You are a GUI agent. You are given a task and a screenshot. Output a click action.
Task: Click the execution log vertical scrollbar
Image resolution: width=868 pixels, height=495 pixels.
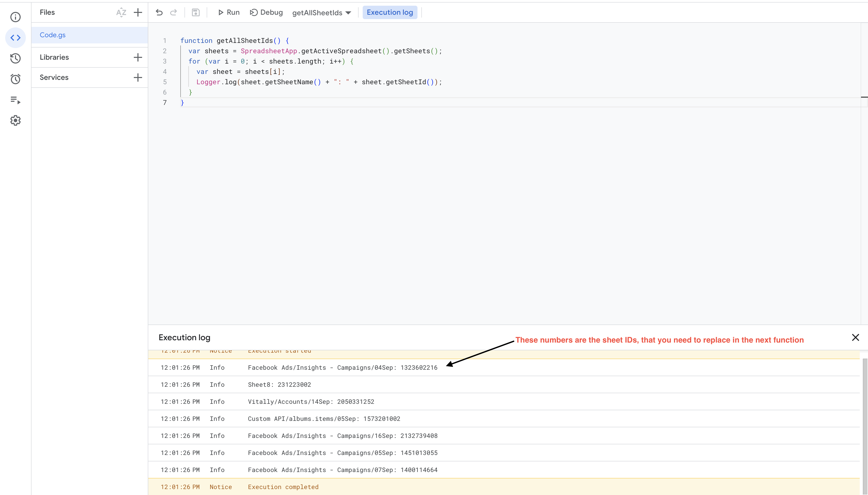(x=865, y=425)
